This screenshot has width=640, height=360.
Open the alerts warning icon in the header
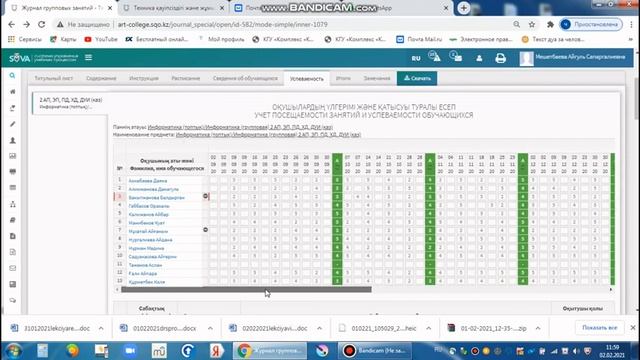(435, 57)
